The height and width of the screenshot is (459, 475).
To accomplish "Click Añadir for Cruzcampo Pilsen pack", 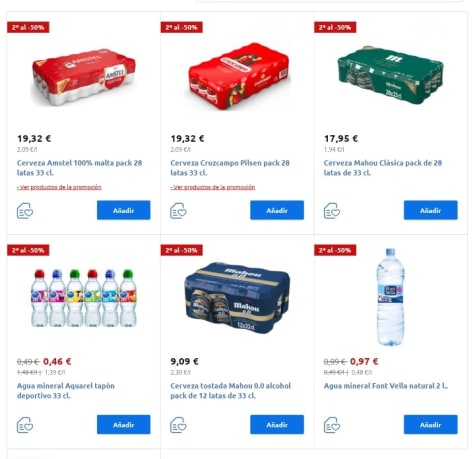I will click(277, 210).
